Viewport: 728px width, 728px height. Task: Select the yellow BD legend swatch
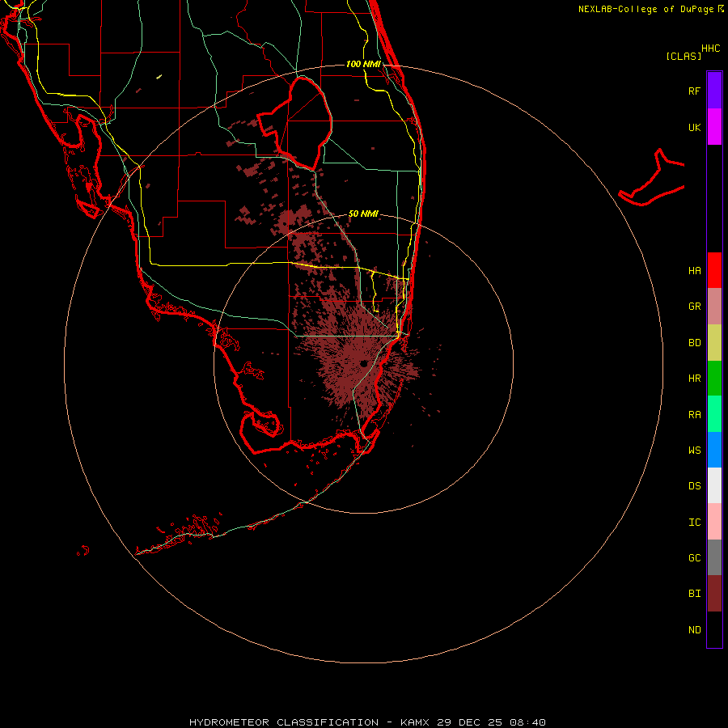click(x=714, y=343)
